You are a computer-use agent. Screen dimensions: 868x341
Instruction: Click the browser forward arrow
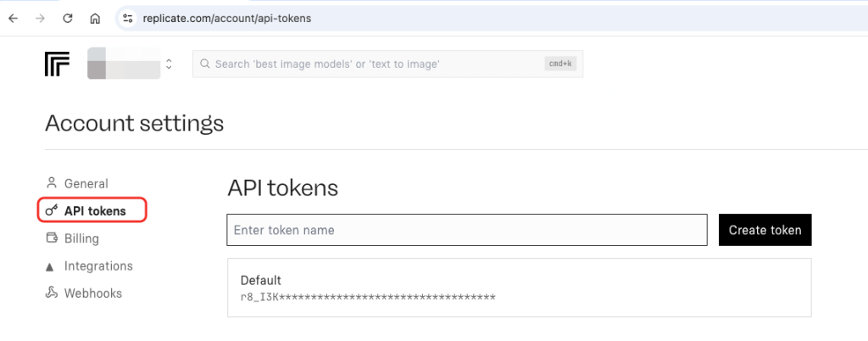pos(40,18)
